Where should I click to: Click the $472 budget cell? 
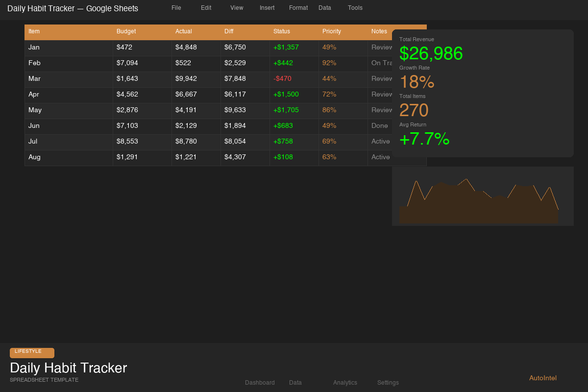(142, 48)
